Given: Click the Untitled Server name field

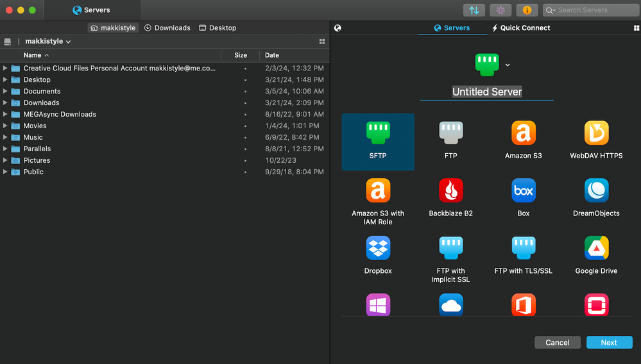Looking at the screenshot, I should [487, 92].
